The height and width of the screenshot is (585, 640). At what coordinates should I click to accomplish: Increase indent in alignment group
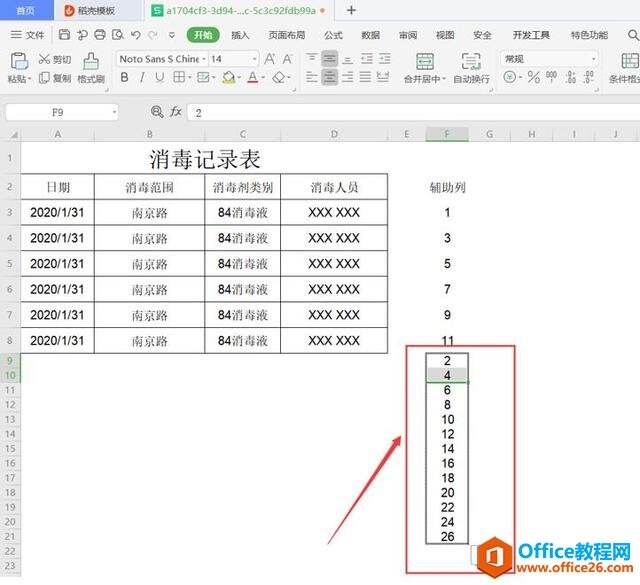385,59
